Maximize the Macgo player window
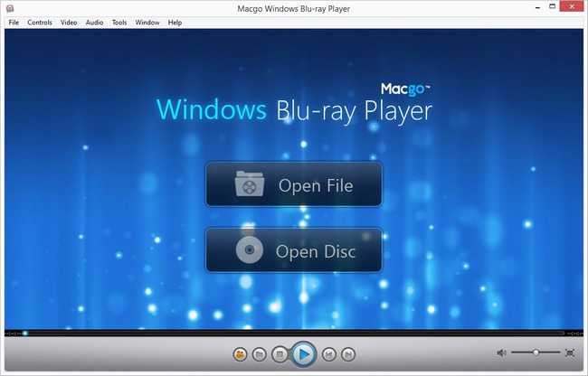 tap(552, 6)
